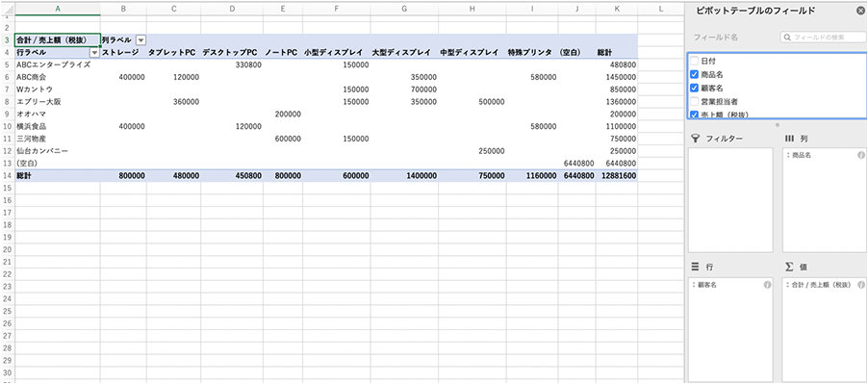Click the 総計 column header in K4
Viewport: 868px width, 384px height.
(604, 53)
